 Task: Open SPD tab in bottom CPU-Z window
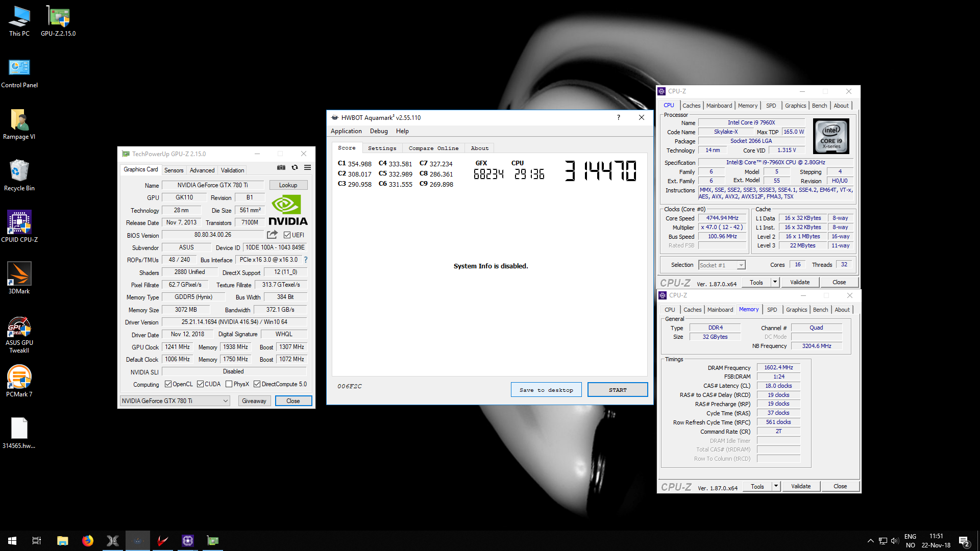[x=772, y=310]
